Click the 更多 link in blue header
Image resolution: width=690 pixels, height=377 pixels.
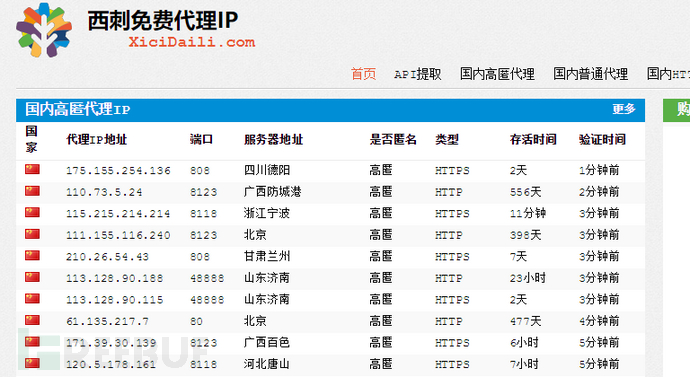pos(624,109)
